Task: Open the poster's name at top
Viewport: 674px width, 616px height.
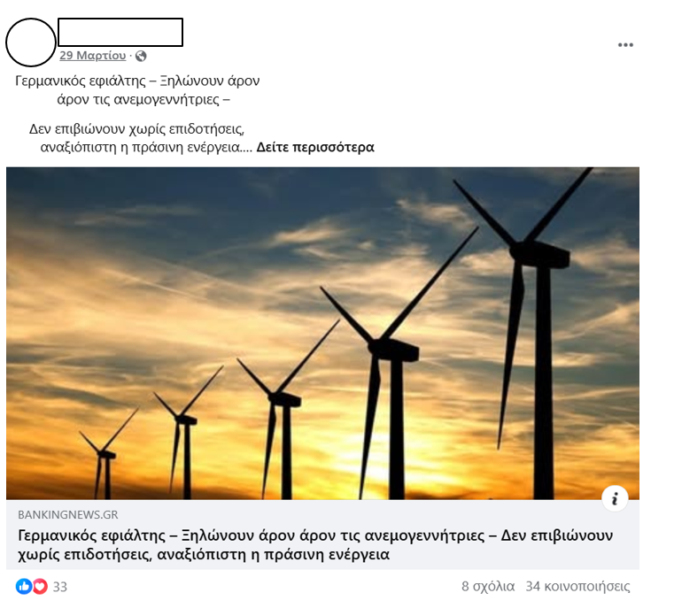Action: 120,32
